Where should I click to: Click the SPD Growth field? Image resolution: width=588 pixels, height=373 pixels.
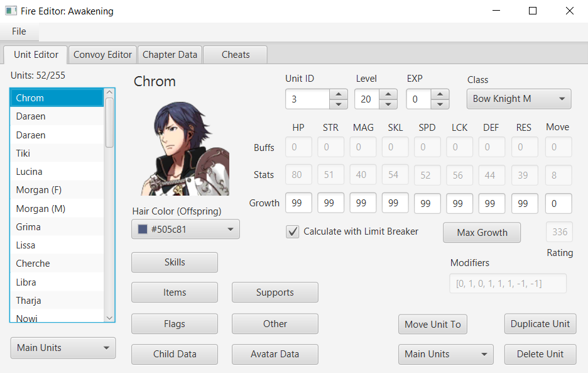(428, 203)
